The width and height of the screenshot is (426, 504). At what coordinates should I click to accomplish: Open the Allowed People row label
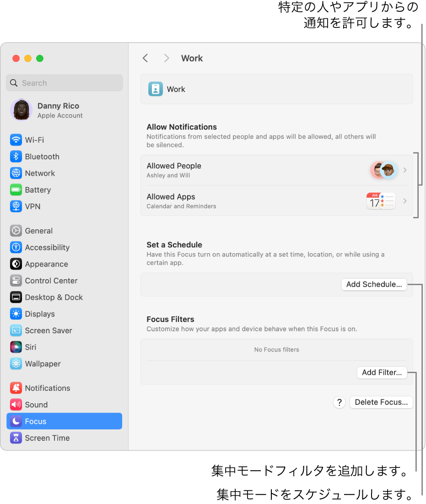pos(174,166)
